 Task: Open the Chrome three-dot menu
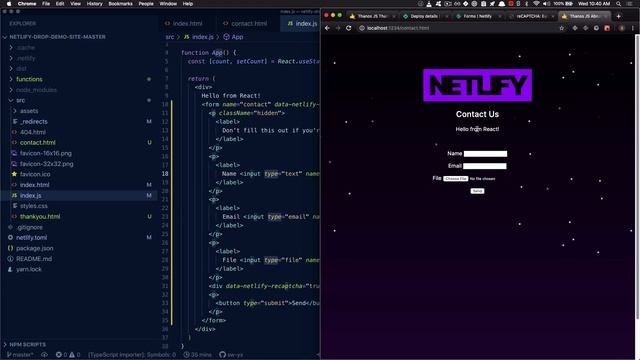click(633, 28)
